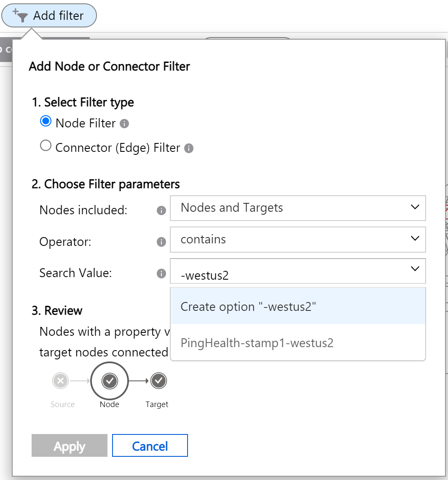Click info icon next to Connector (Edge) Filter
448x480 pixels.
coord(189,148)
